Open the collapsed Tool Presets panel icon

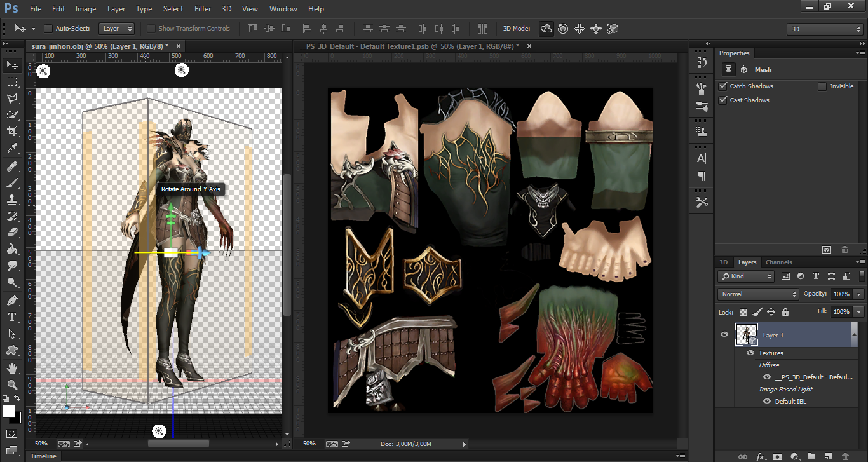(702, 202)
